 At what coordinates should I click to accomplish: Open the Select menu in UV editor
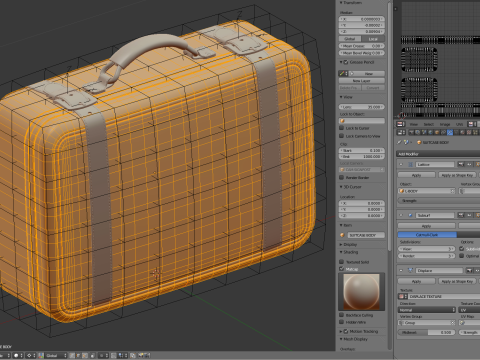429,124
